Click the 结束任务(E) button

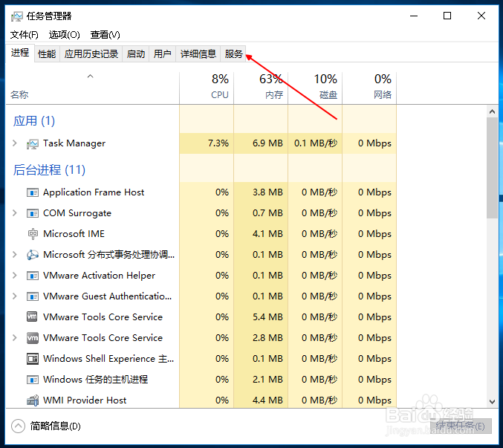461,426
